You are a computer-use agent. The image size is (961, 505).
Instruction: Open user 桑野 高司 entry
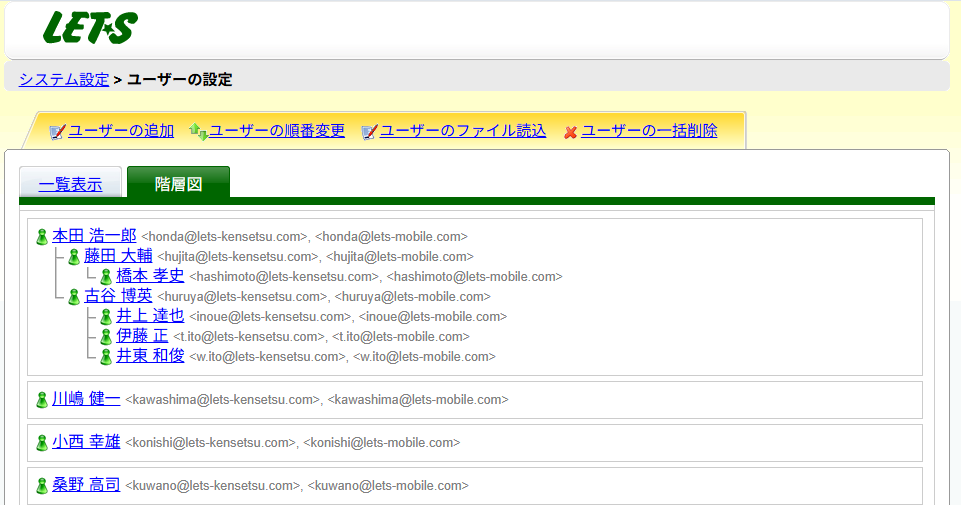point(86,485)
